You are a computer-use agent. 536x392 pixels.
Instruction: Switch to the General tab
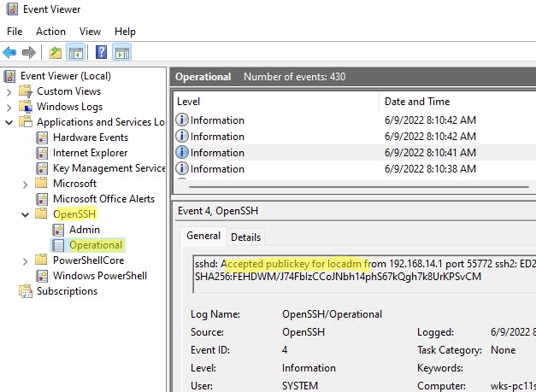coord(203,236)
